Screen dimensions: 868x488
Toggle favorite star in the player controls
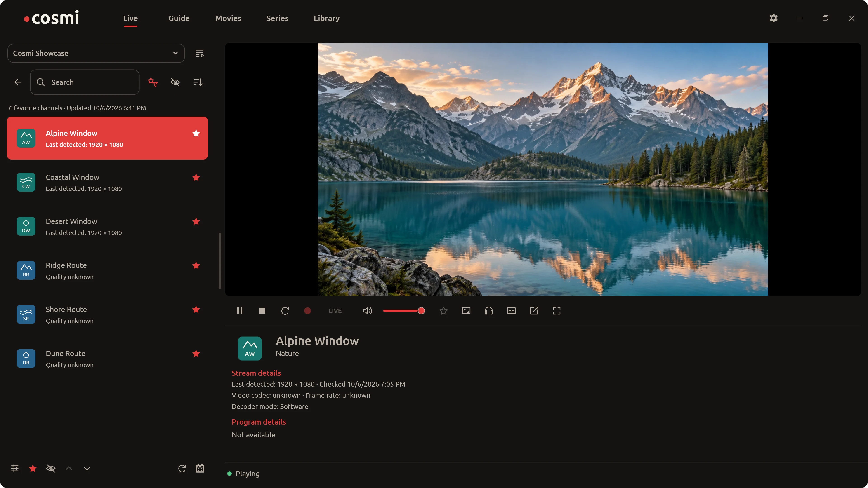tap(443, 310)
